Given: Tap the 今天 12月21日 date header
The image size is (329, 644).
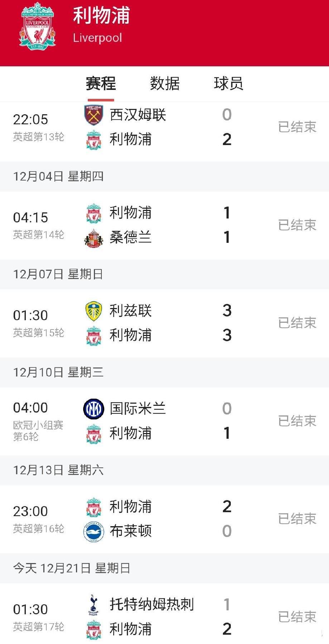Looking at the screenshot, I should pyautogui.click(x=72, y=568).
